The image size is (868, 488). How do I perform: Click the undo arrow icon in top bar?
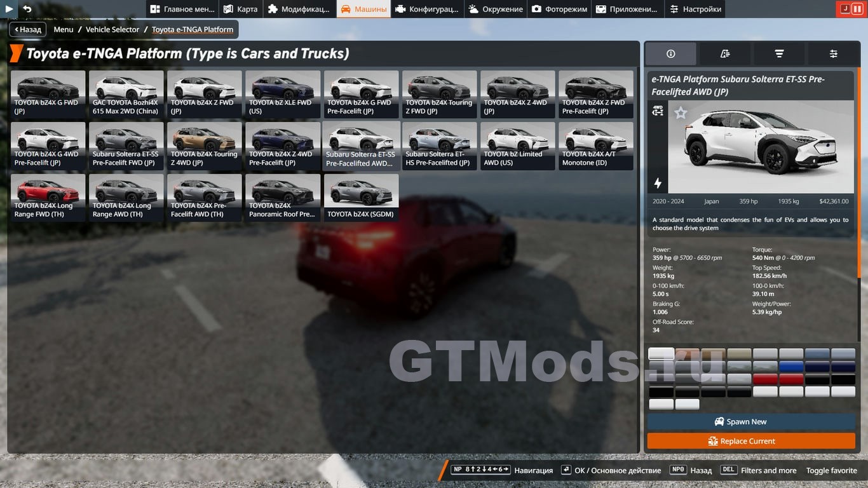click(x=27, y=9)
